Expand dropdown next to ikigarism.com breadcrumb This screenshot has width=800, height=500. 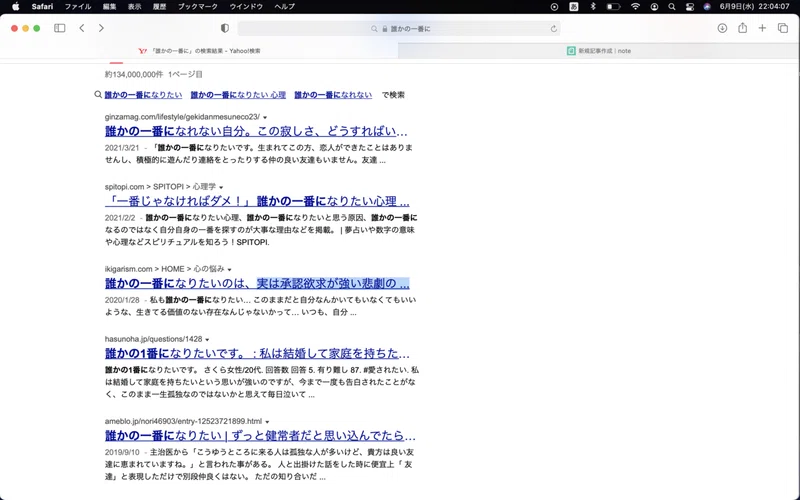(230, 269)
